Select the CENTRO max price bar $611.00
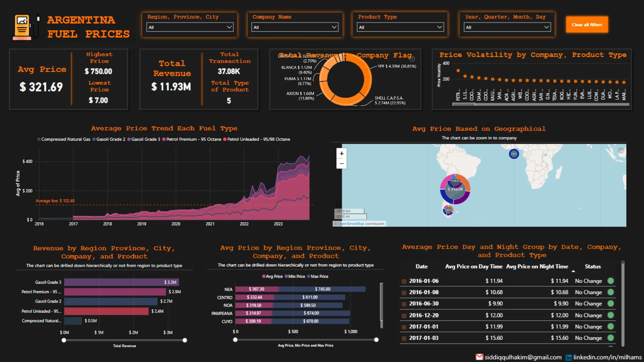This screenshot has width=644, height=362. [310, 297]
